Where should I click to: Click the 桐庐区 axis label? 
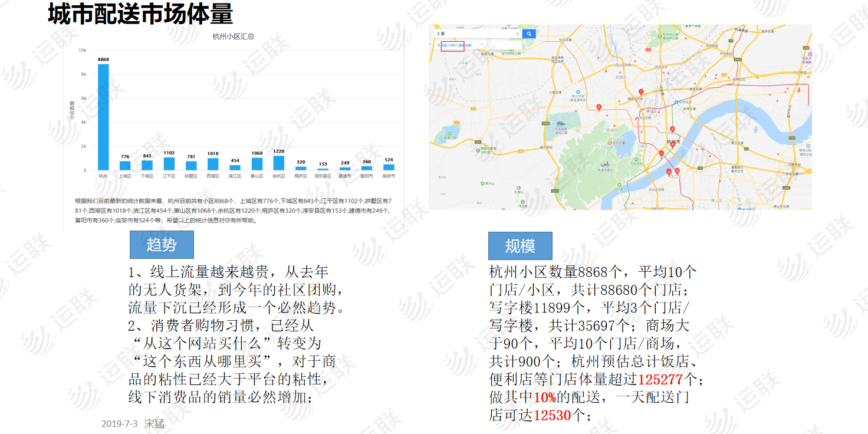pyautogui.click(x=301, y=176)
